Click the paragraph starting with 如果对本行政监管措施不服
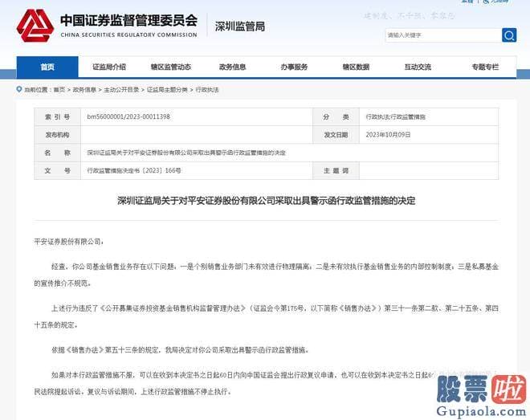Viewport: 530px width, 420px height. click(266, 383)
